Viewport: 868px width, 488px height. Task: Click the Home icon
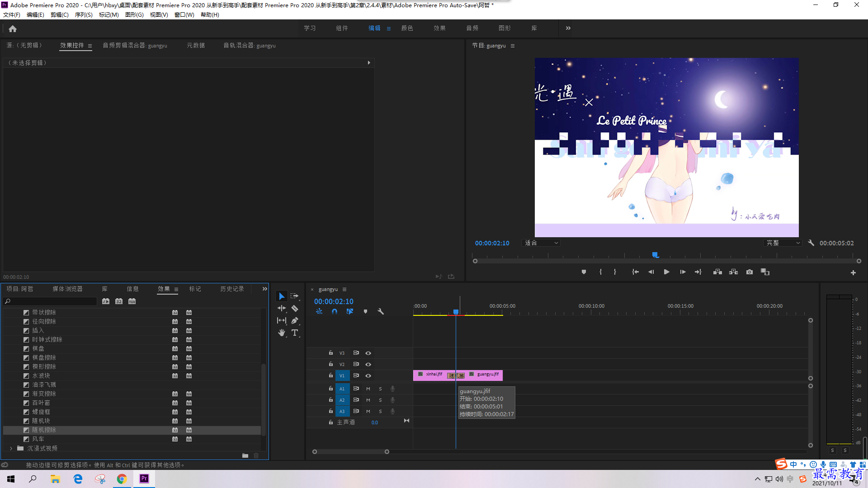click(x=13, y=28)
